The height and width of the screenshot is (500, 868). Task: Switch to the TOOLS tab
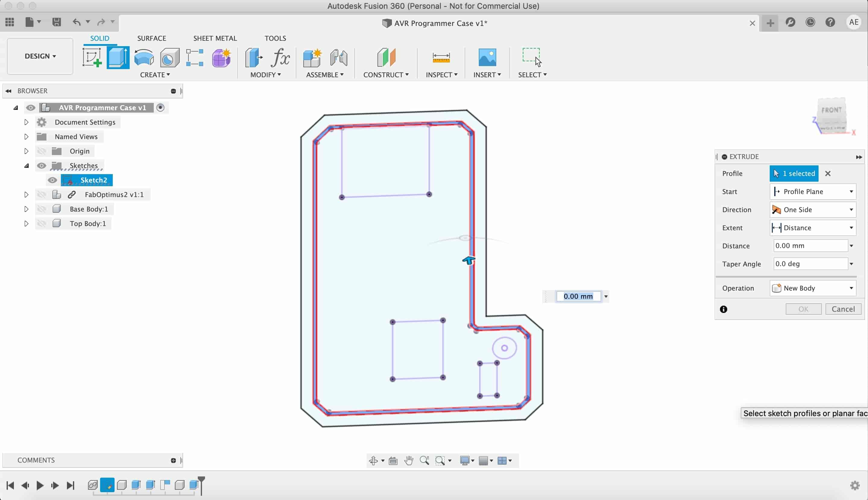(x=275, y=38)
